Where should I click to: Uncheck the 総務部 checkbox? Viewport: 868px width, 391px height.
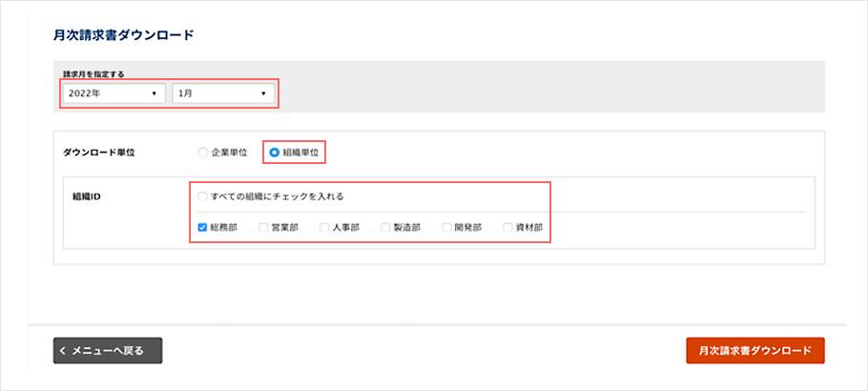click(202, 228)
